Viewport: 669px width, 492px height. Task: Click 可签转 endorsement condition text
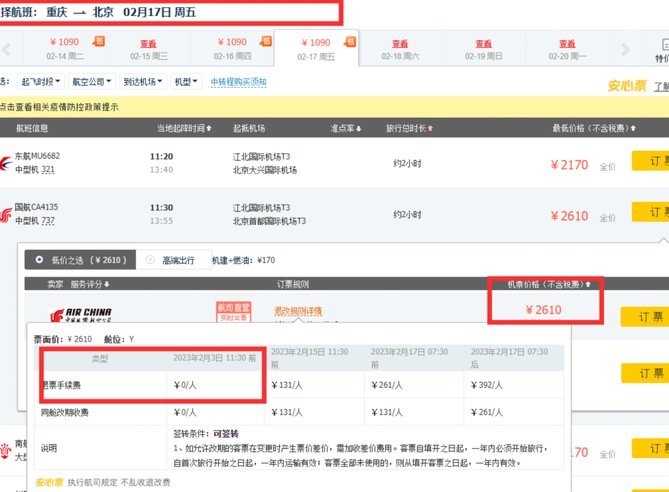click(226, 434)
